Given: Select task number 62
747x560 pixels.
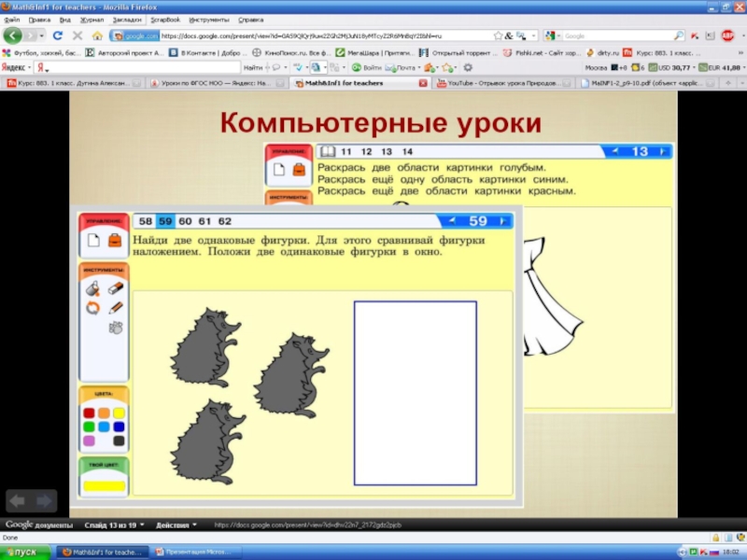Looking at the screenshot, I should click(224, 221).
